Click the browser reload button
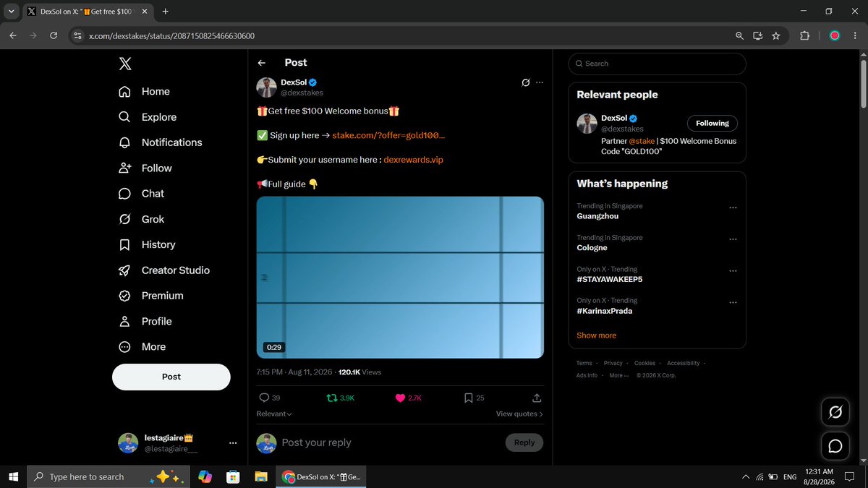The image size is (868, 488). pyautogui.click(x=54, y=35)
